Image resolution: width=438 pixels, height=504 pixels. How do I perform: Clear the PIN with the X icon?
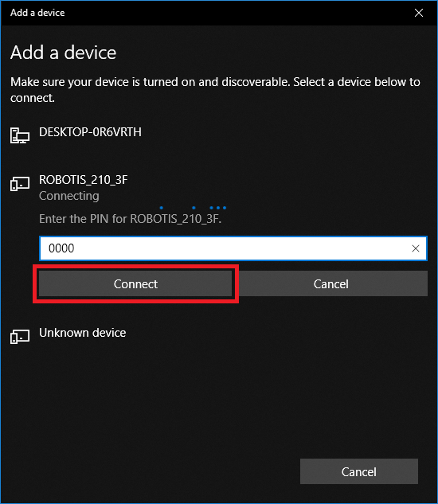[416, 248]
